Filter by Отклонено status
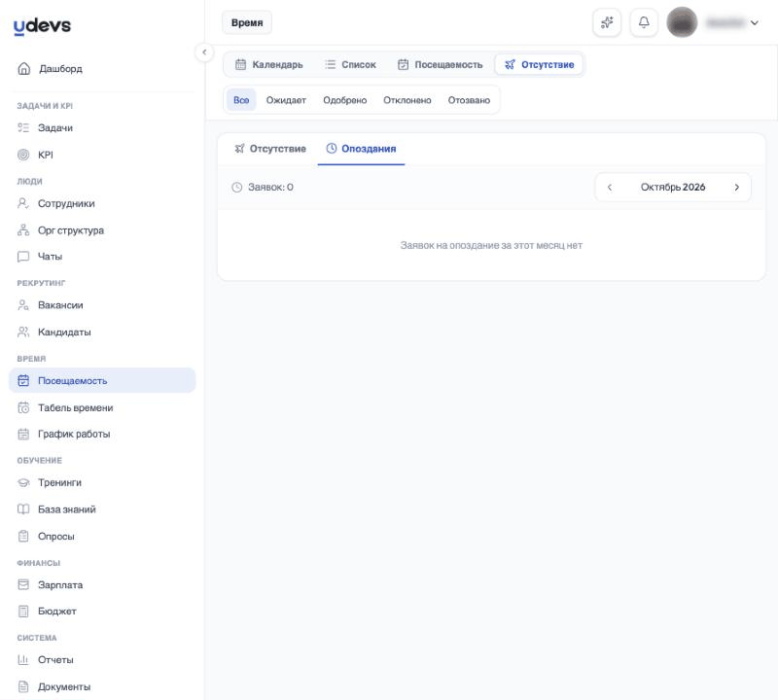778x700 pixels. (x=407, y=100)
